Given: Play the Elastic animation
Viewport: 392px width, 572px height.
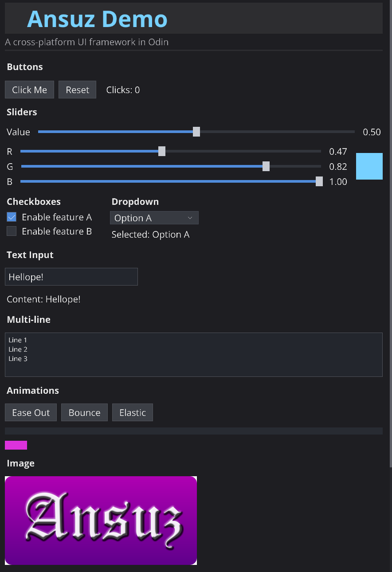Looking at the screenshot, I should 132,412.
